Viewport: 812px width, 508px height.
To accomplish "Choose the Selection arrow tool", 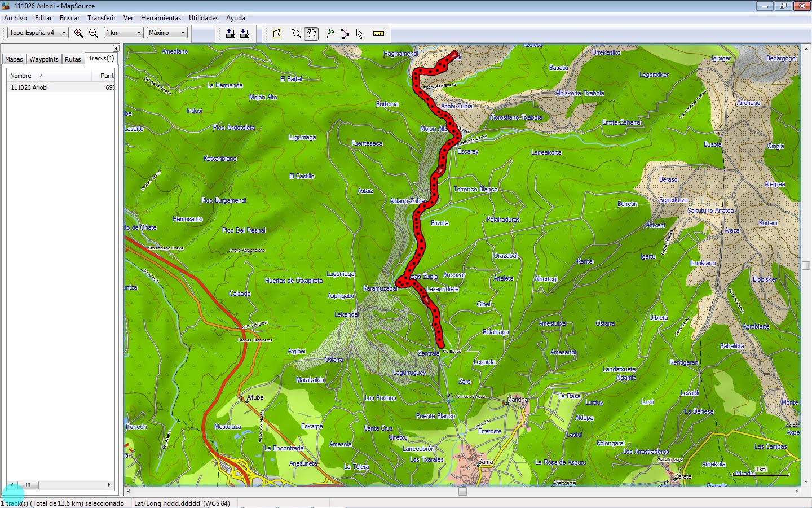I will coord(359,33).
